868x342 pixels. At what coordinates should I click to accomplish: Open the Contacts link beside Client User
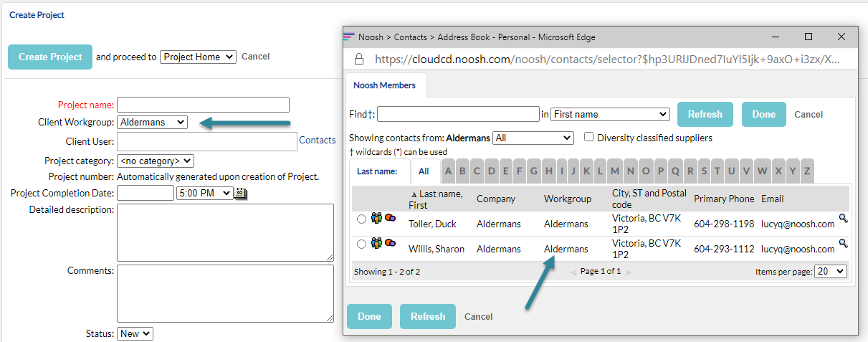point(318,141)
